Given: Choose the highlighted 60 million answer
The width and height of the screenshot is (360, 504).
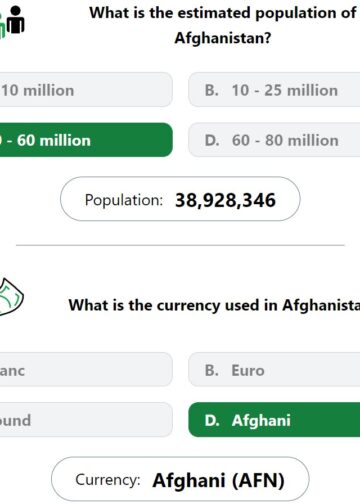Looking at the screenshot, I should click(x=86, y=140).
